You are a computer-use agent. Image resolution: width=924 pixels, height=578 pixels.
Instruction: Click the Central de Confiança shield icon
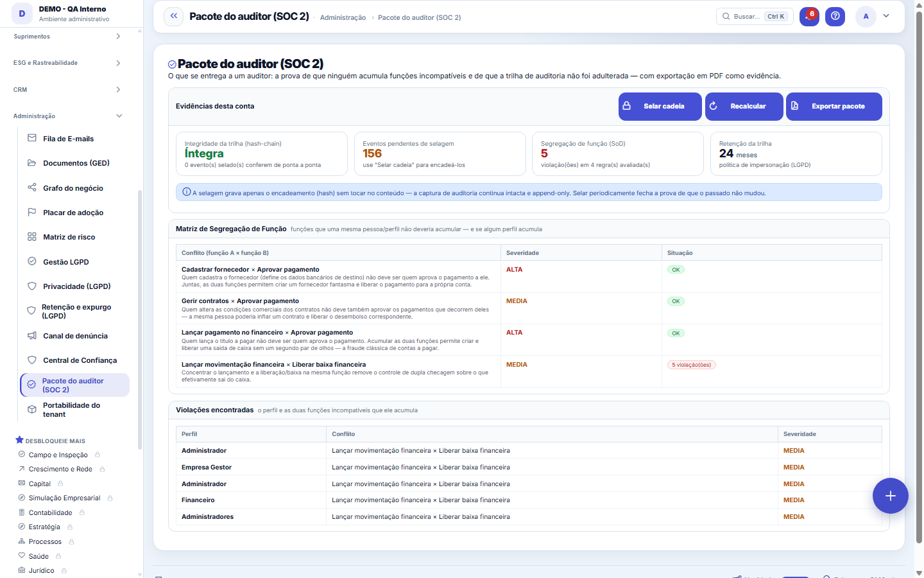point(31,360)
